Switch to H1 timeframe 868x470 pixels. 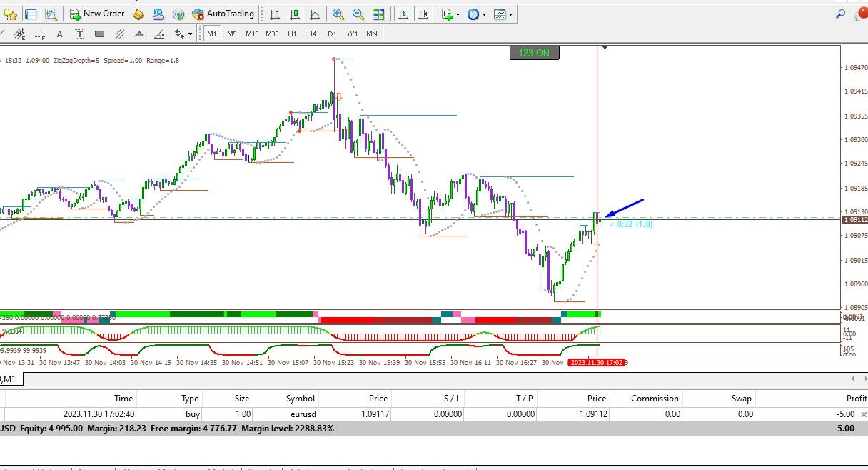coord(292,34)
